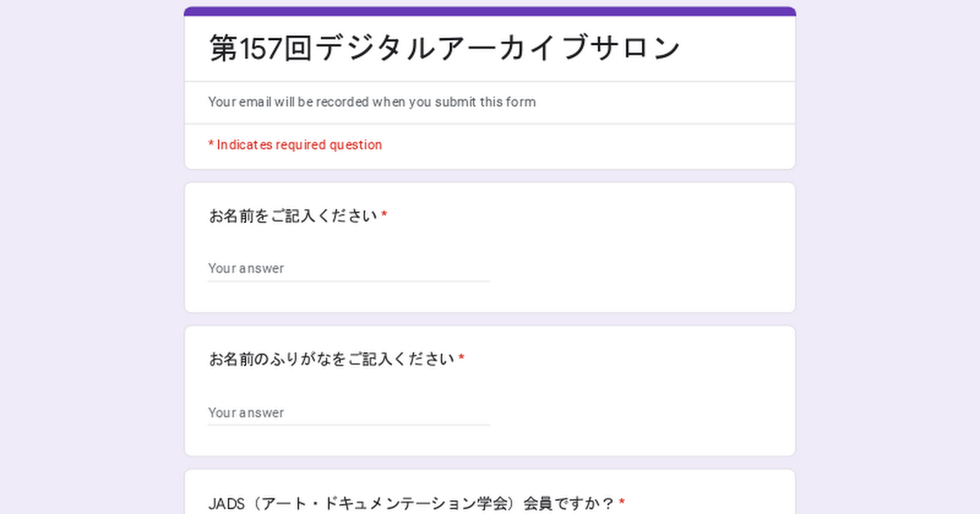
Task: Click the 'Your email will be recorded' notice
Action: coord(372,102)
